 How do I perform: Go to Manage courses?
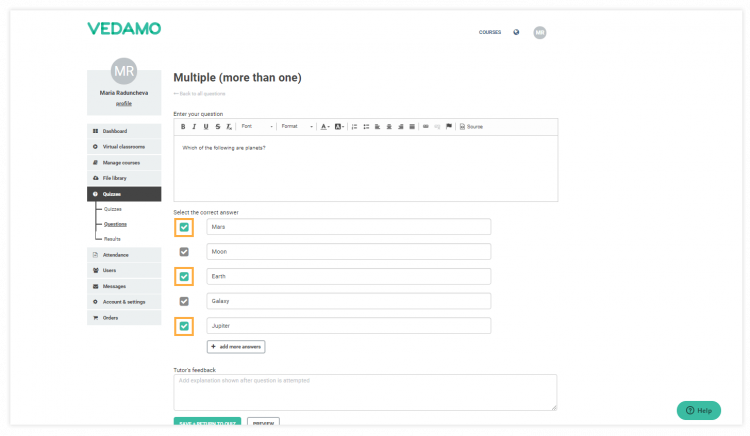click(x=124, y=163)
